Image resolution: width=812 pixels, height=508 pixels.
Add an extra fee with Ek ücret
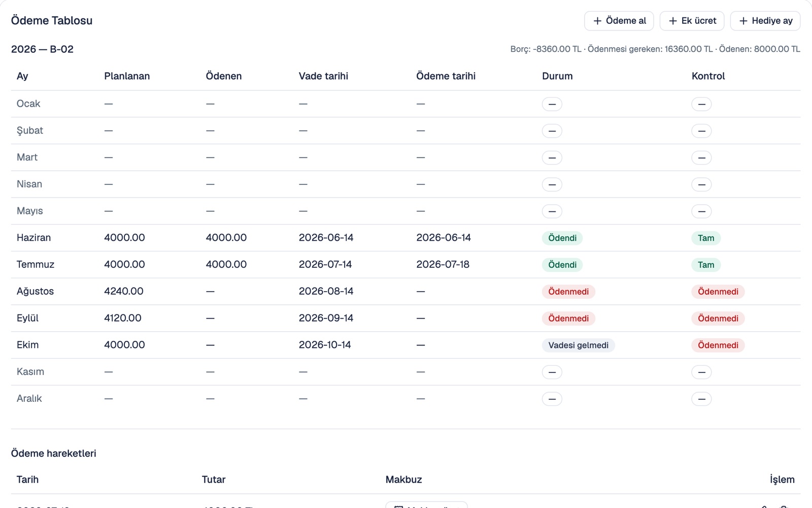pos(692,21)
